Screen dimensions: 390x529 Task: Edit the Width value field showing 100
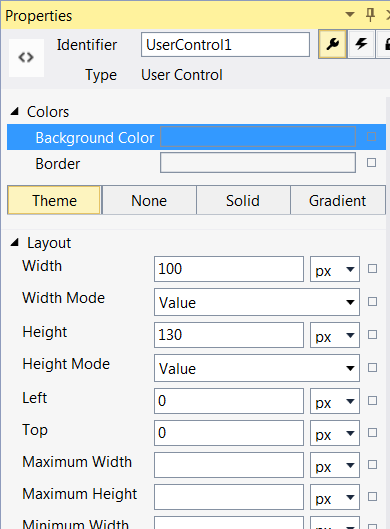pyautogui.click(x=229, y=269)
